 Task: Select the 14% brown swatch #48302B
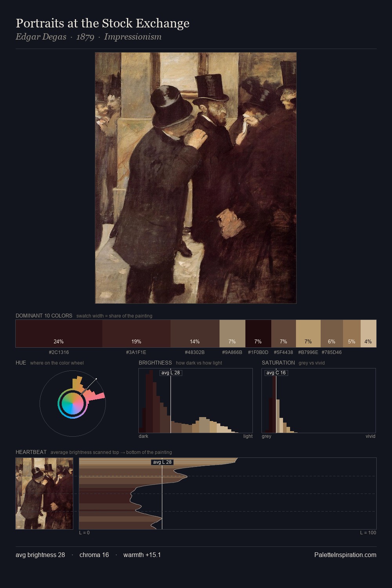tap(195, 334)
